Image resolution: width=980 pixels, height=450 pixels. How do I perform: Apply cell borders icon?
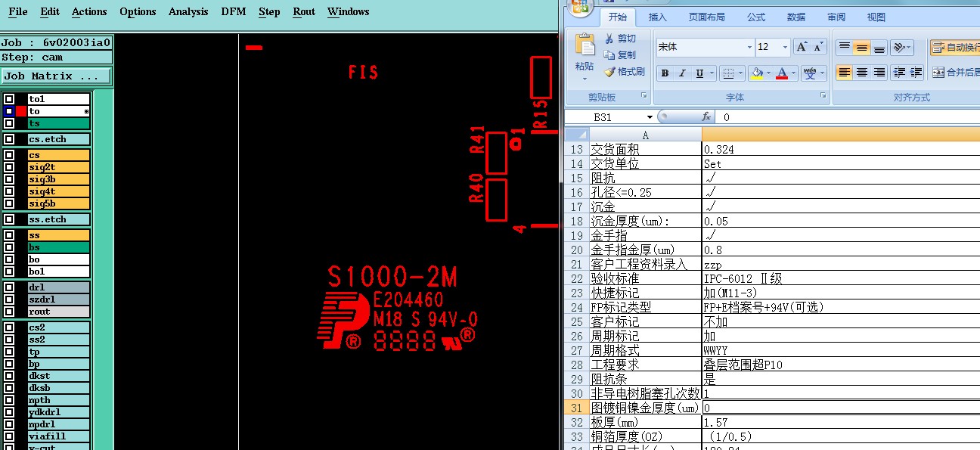tap(728, 73)
